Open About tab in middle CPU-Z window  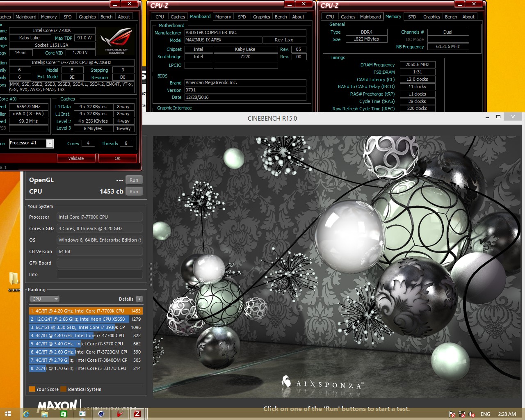point(298,17)
